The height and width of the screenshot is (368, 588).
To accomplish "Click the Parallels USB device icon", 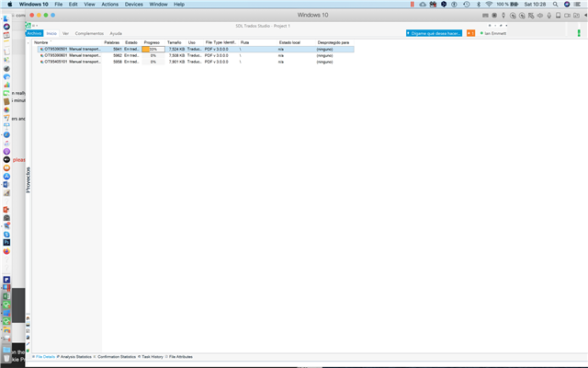I will pyautogui.click(x=503, y=16).
